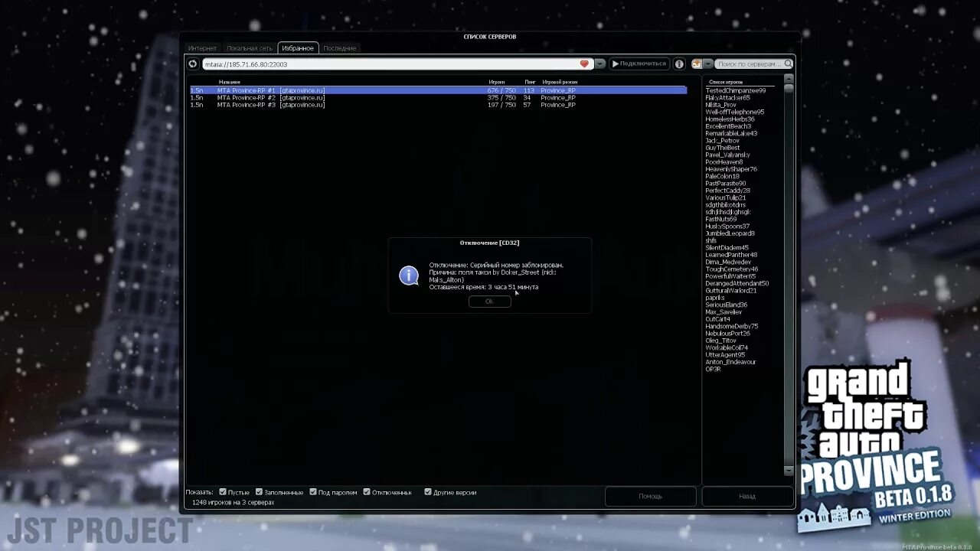
Task: Click the magnifier search icon
Action: point(788,64)
